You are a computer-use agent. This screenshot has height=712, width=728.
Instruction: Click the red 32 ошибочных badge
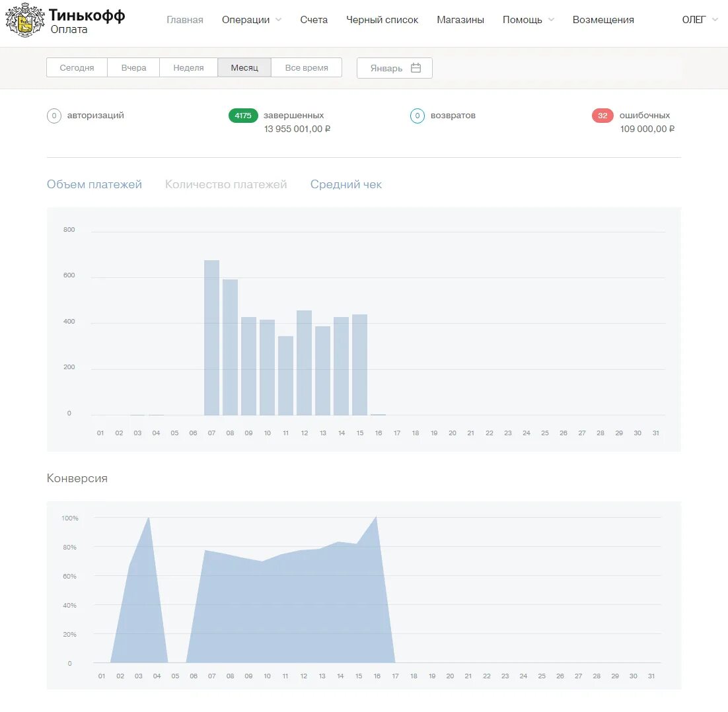[x=602, y=116]
